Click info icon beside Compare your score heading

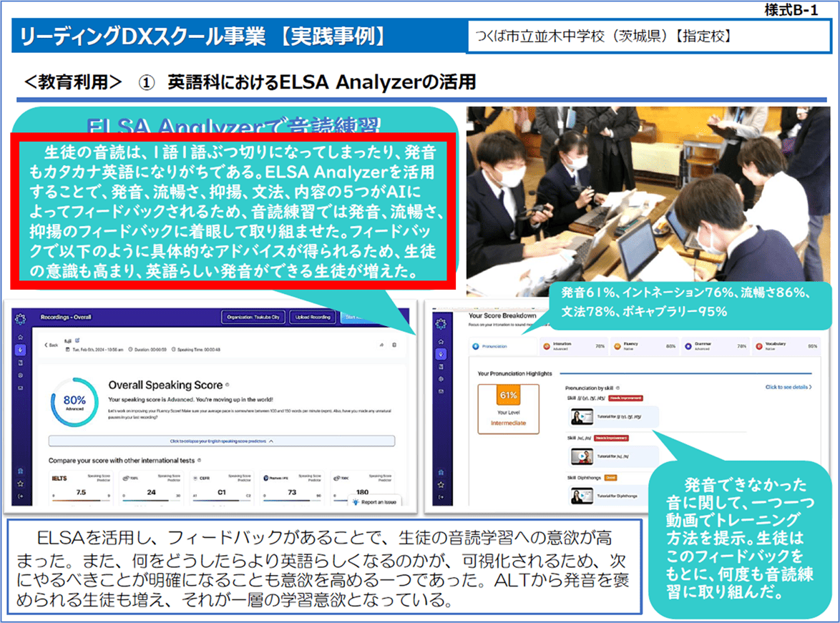pos(200,460)
